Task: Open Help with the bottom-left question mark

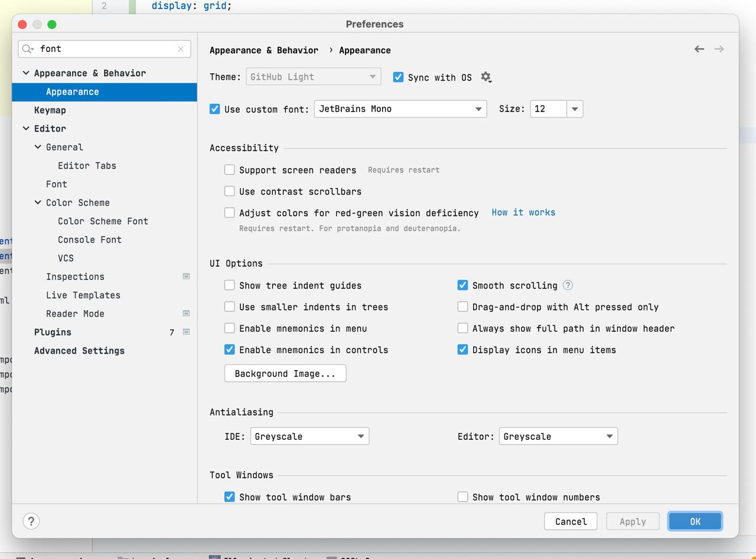Action: pyautogui.click(x=31, y=521)
